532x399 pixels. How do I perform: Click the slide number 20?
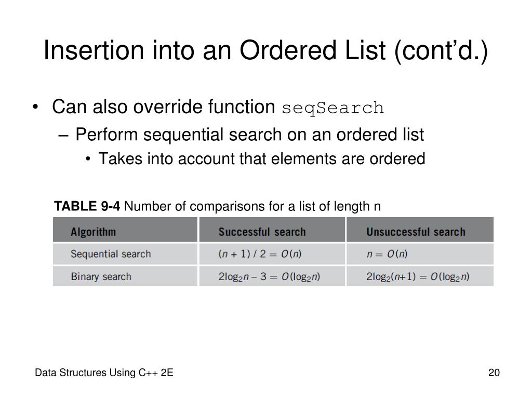(494, 373)
